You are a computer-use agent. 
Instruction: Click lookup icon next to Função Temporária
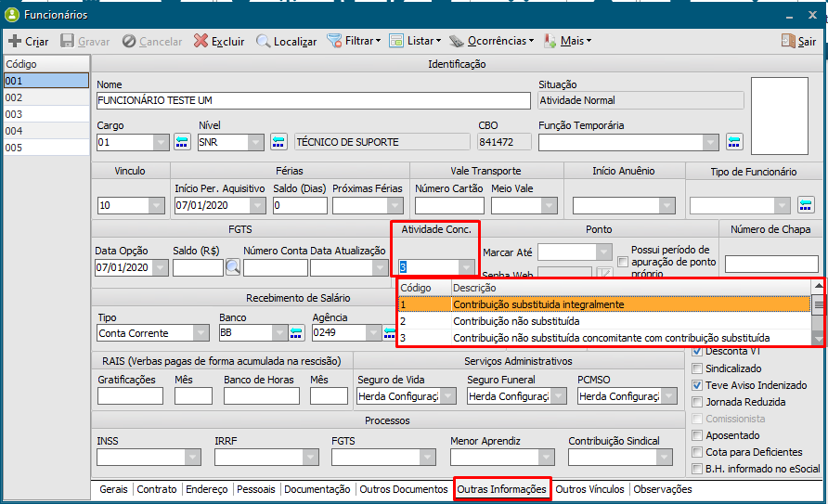point(734,142)
